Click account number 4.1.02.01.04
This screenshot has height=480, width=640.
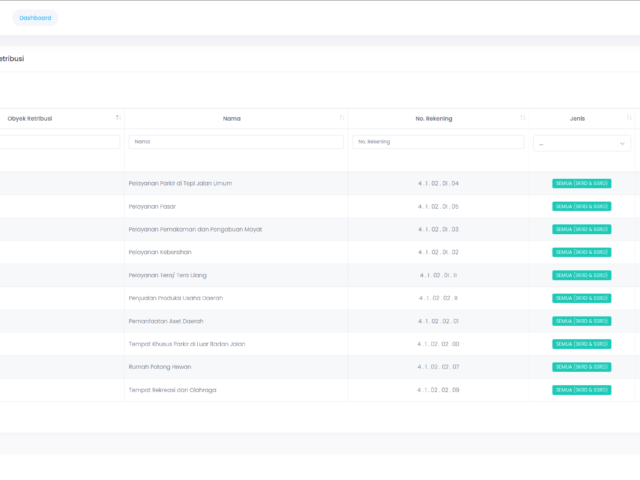pos(438,184)
